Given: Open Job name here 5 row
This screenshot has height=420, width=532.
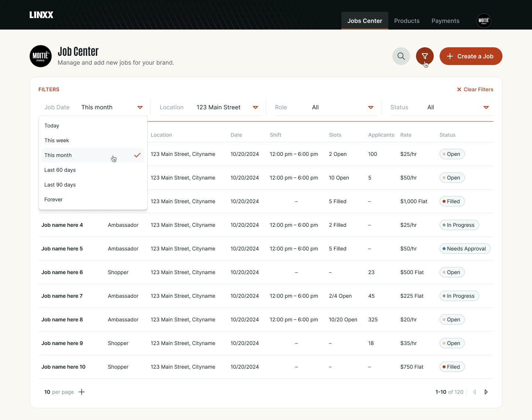Looking at the screenshot, I should click(62, 249).
